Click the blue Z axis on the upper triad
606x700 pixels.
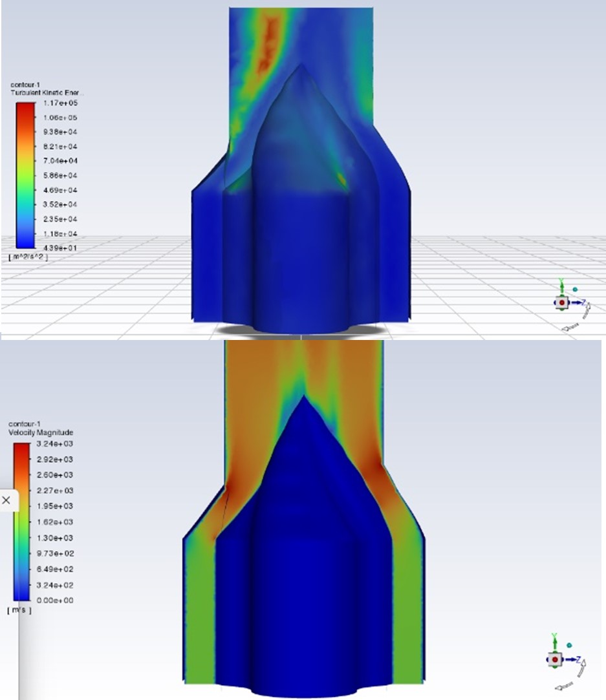coord(580,302)
